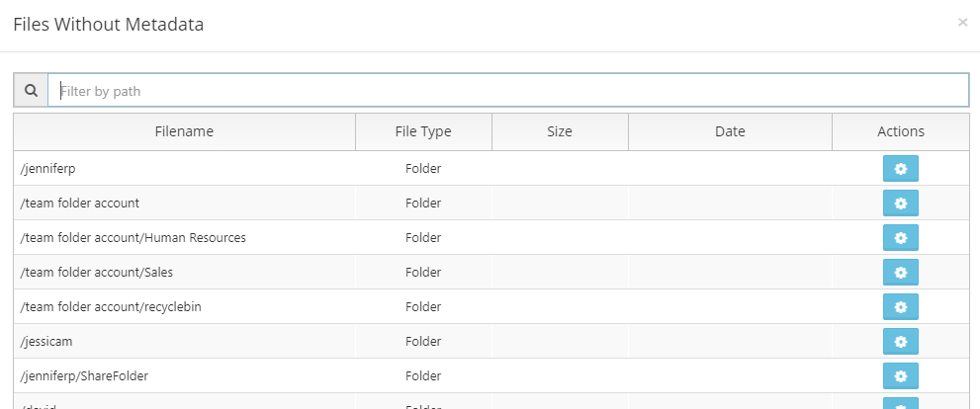The image size is (980, 409).
Task: Click gear icon for Human Resources folder
Action: coord(900,238)
